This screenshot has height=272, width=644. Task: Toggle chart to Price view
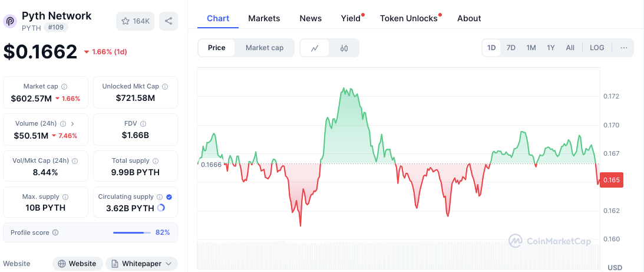click(x=216, y=48)
